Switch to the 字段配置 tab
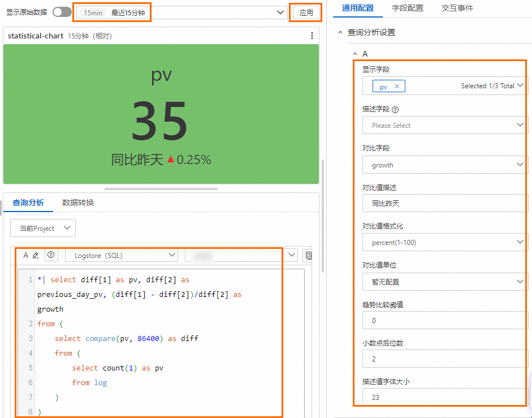Viewport: 532px width, 418px height. 408,8
